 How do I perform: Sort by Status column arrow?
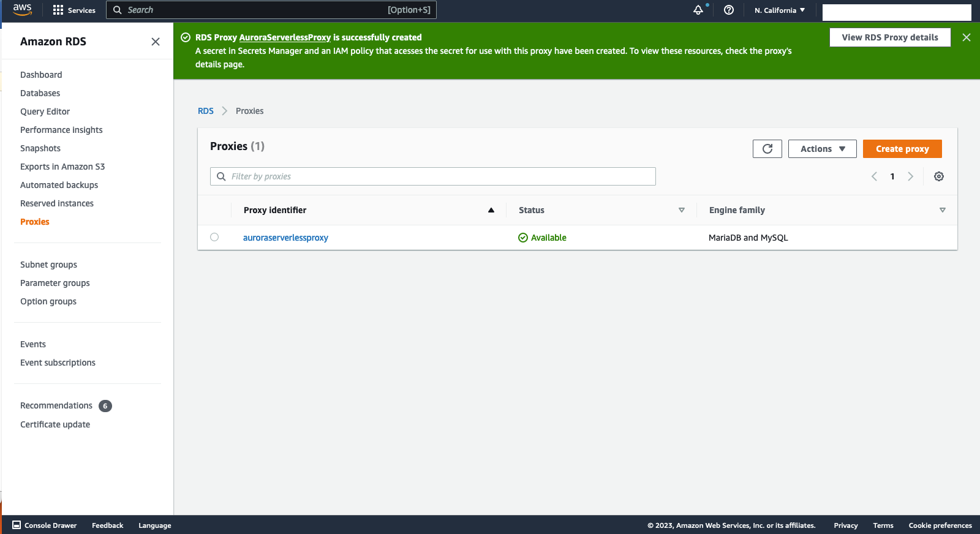pyautogui.click(x=682, y=210)
